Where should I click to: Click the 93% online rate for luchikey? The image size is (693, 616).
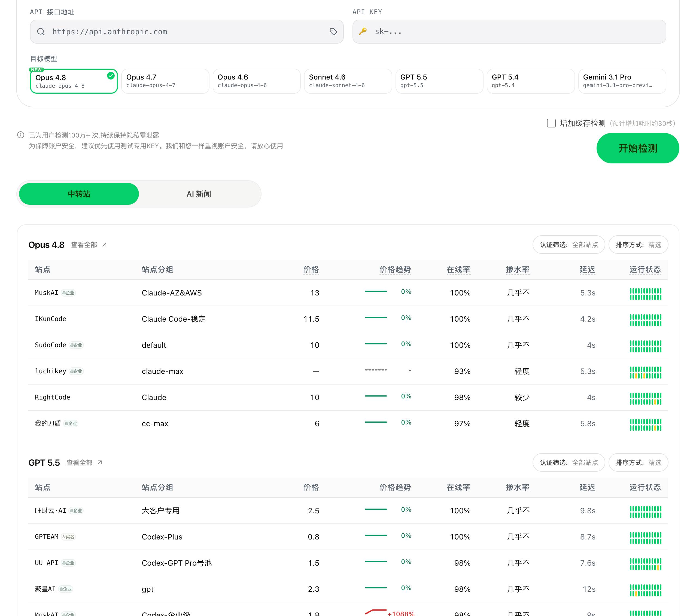coord(463,371)
